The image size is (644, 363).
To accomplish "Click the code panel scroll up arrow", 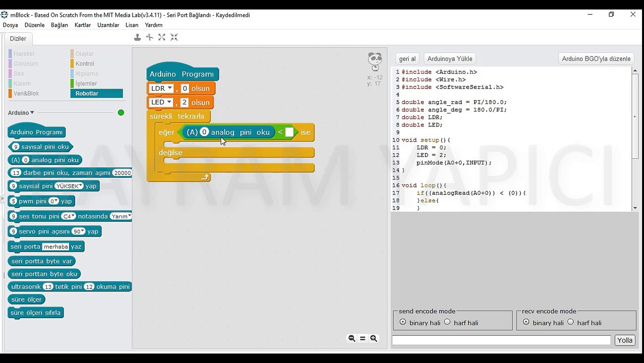I will pyautogui.click(x=635, y=71).
